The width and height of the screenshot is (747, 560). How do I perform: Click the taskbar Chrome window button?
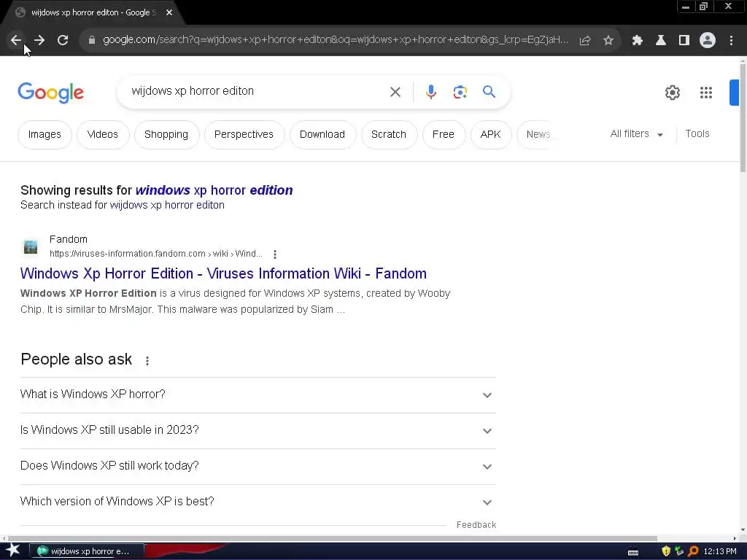87,551
